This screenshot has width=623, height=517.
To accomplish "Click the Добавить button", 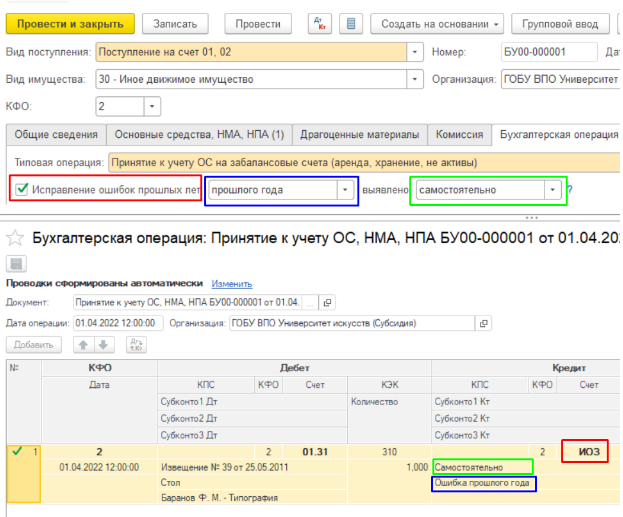I will (34, 345).
